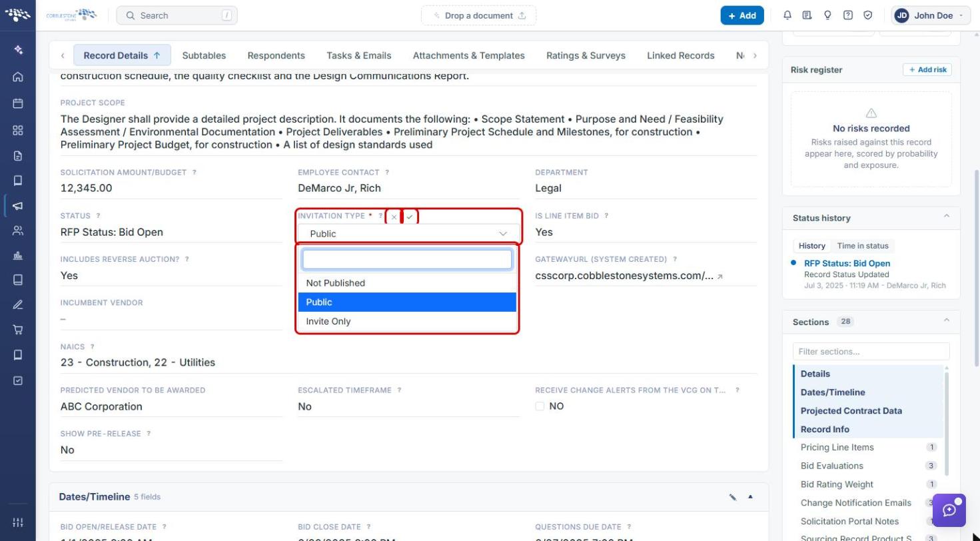
Task: Select the History toggle in Status history
Action: (x=812, y=246)
